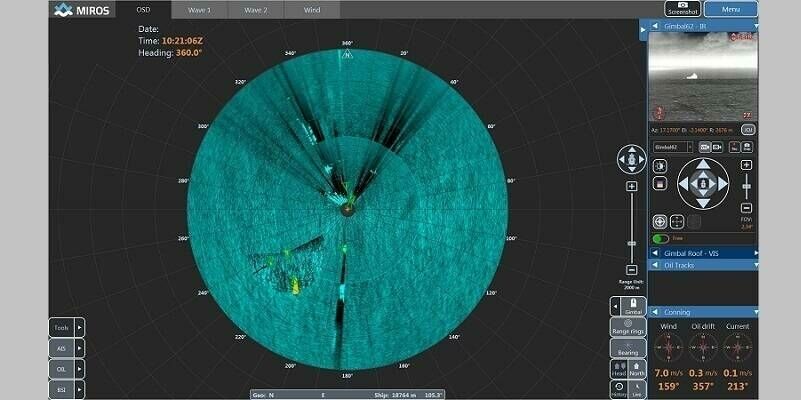Switch to the OSD tab

coord(143,10)
